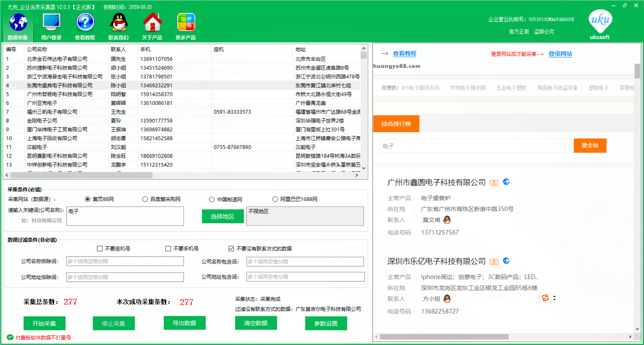Click the card icon beside 深圳市乐亿电子科技有限公司
Image resolution: width=644 pixels, height=345 pixels.
click(494, 261)
